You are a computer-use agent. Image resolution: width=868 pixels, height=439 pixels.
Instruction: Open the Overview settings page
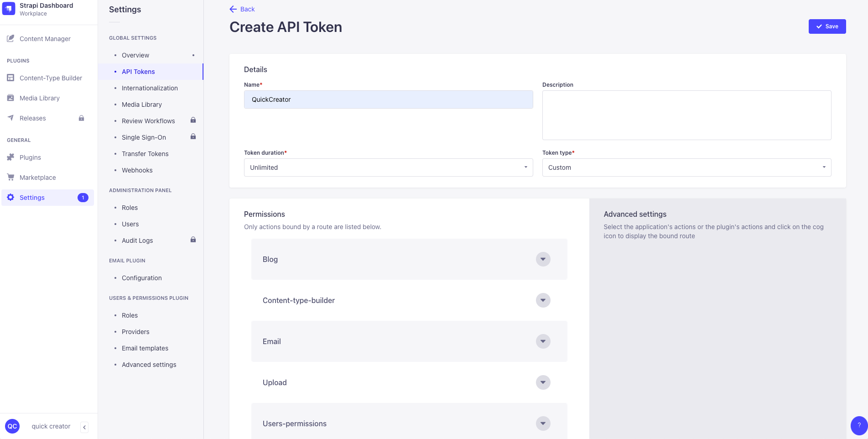click(x=135, y=55)
